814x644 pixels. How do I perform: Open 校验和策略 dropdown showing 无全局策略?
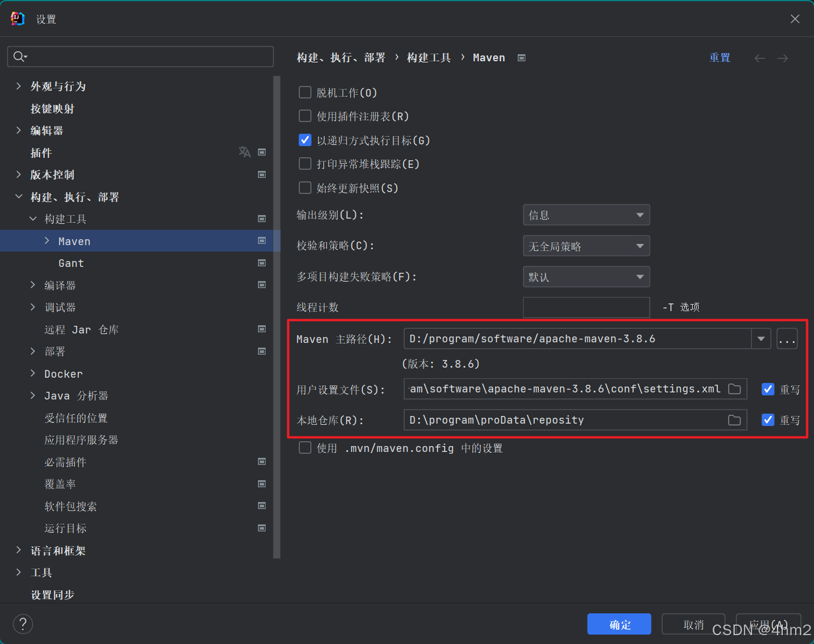(x=587, y=246)
